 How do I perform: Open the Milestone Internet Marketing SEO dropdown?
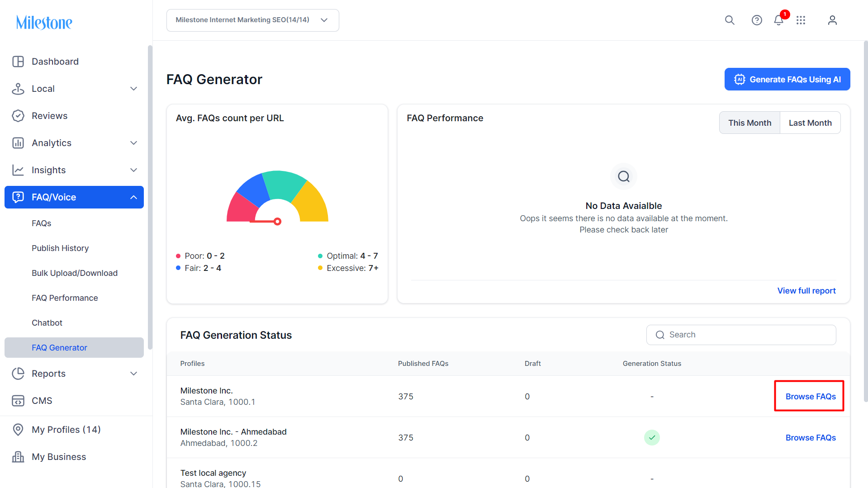252,20
